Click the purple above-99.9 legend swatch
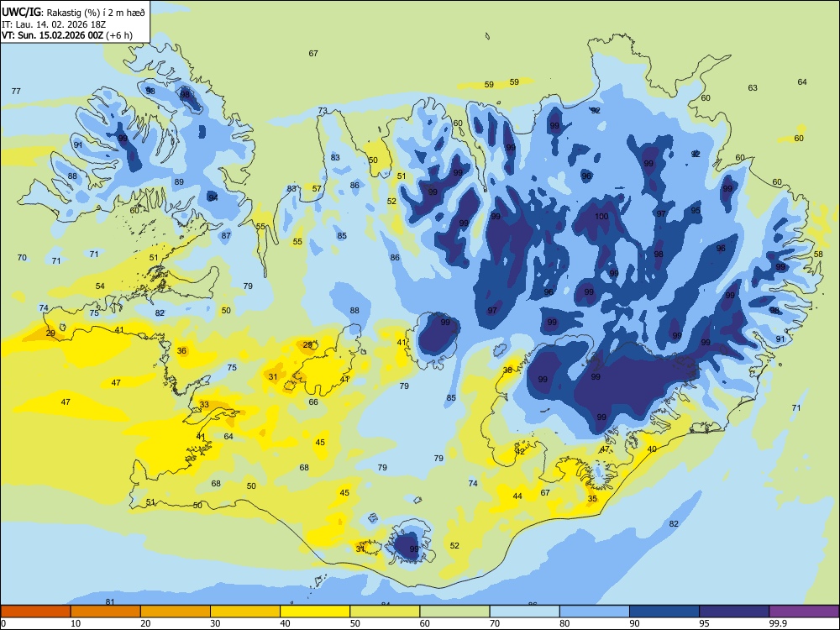 click(x=804, y=612)
